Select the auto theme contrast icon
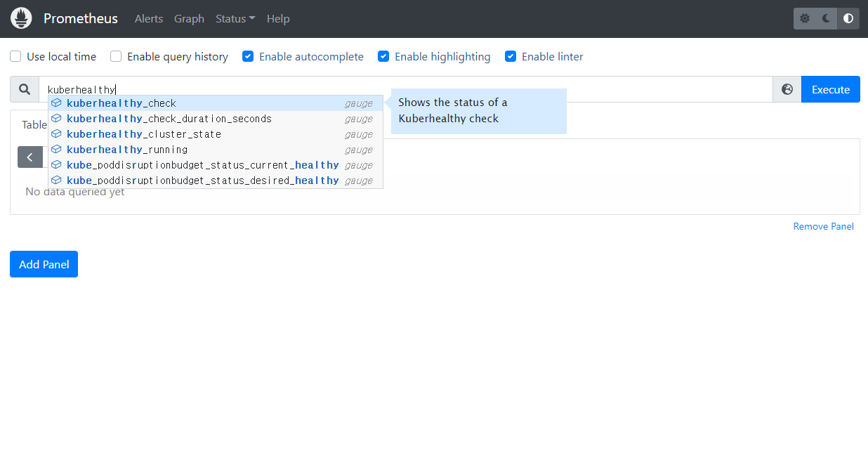868x465 pixels. tap(848, 18)
